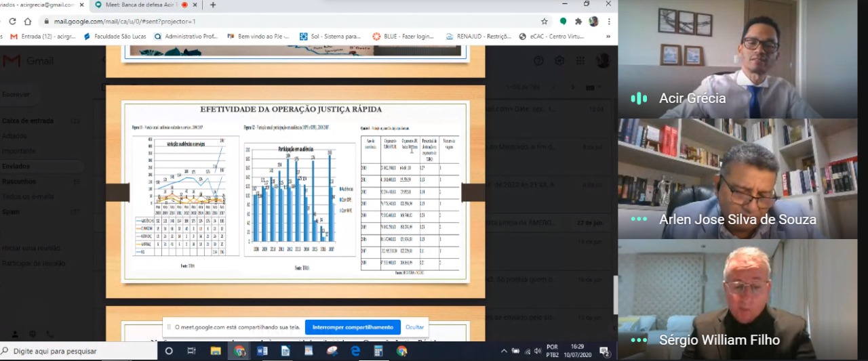Image resolution: width=868 pixels, height=361 pixels.
Task: Open File Explorer in the taskbar
Action: 216,351
